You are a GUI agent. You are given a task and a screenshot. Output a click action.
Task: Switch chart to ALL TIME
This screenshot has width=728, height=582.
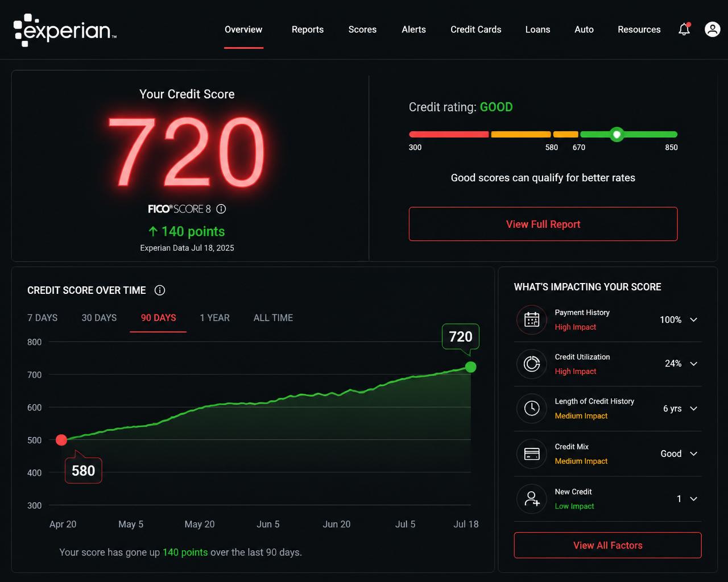(x=273, y=318)
